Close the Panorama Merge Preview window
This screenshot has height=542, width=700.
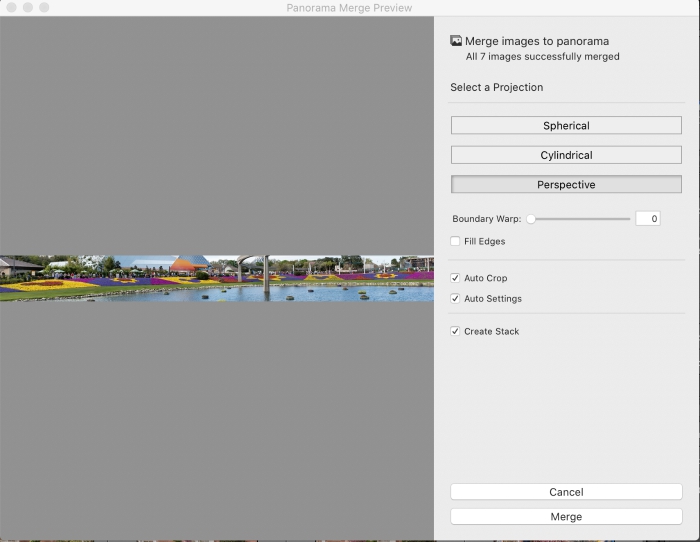pos(12,7)
